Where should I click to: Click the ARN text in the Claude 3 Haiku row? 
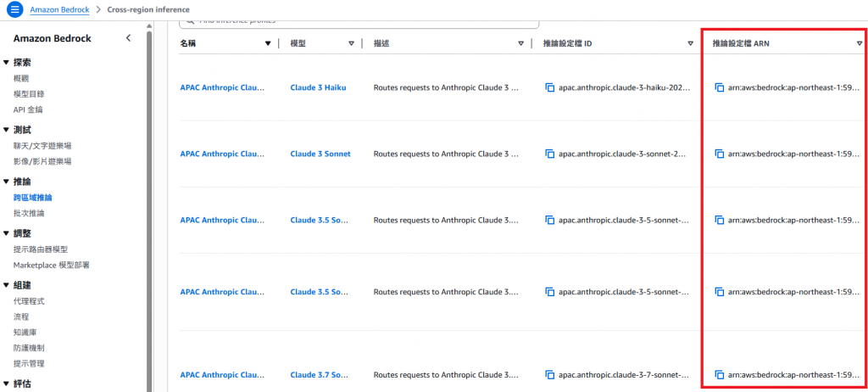point(793,87)
